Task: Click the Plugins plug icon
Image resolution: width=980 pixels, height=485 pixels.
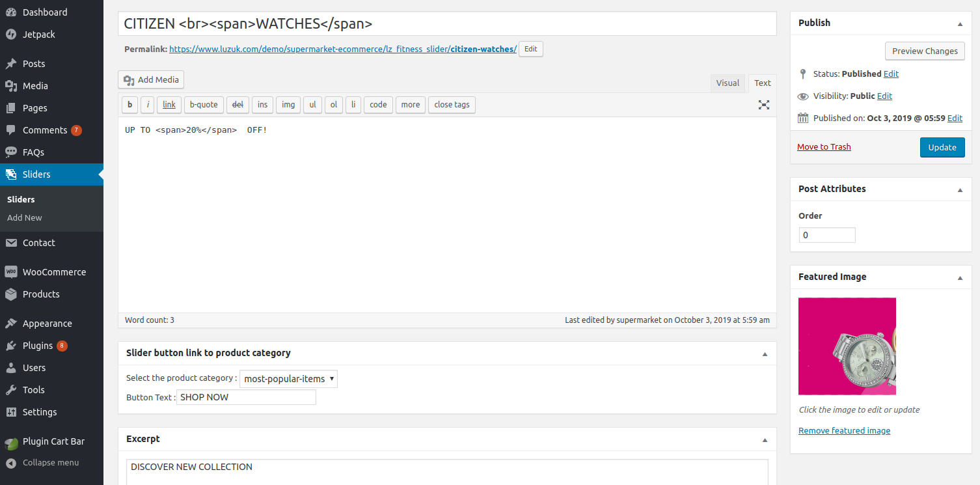Action: pos(11,346)
